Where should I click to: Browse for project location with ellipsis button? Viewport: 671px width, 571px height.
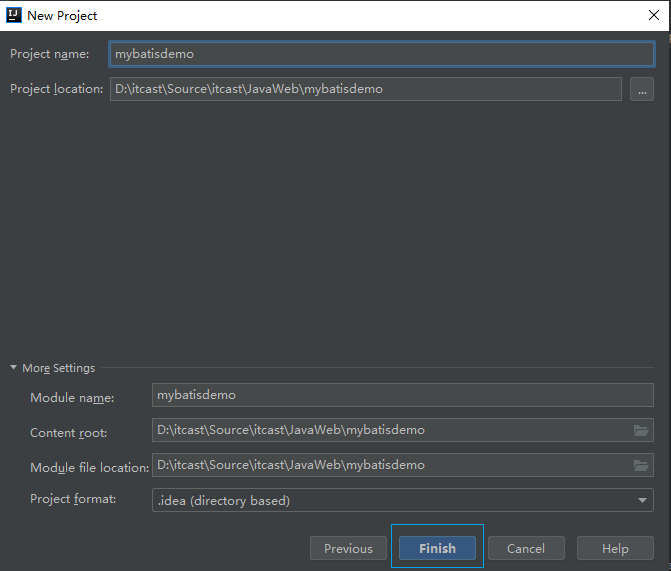coord(641,89)
